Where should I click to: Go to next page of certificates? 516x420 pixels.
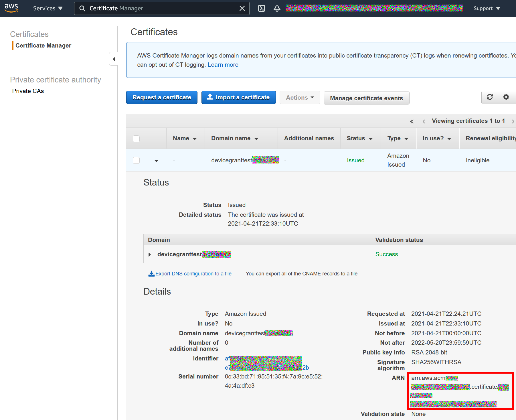click(x=513, y=121)
